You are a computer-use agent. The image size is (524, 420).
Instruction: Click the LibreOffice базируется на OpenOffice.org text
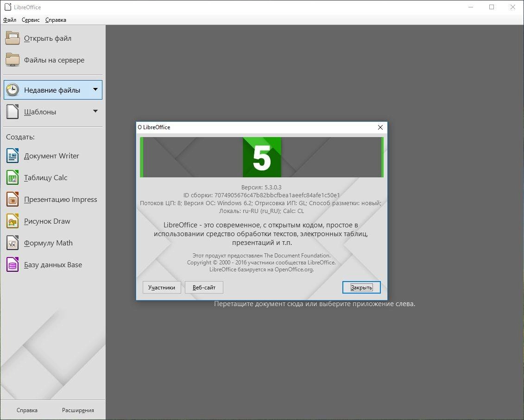pos(261,270)
